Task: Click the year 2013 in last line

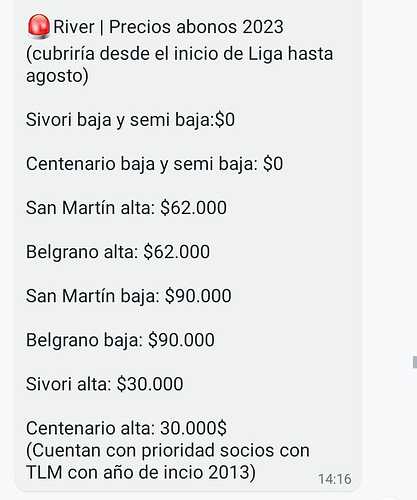Action: [x=229, y=472]
